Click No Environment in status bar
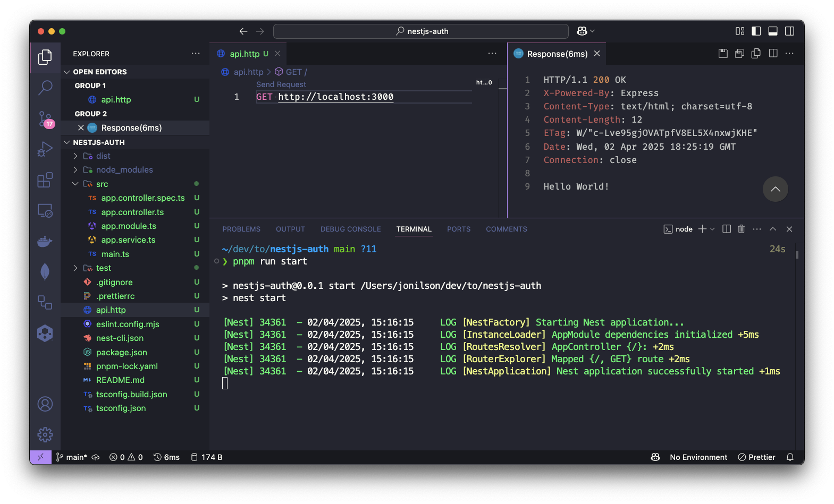Screen dimensions: 834x504 pyautogui.click(x=698, y=457)
